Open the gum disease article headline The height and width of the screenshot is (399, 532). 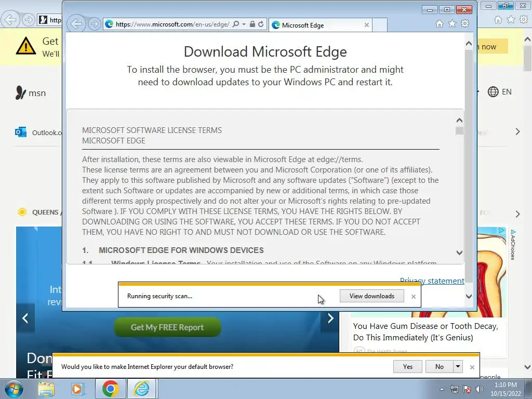[425, 332]
